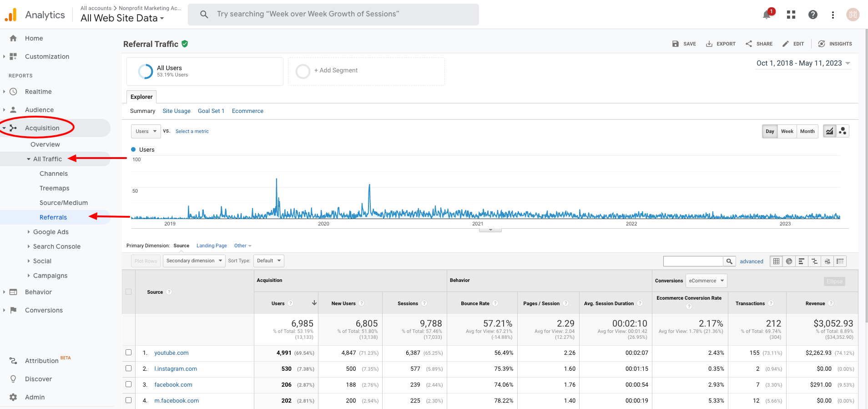Open the notifications bell
The height and width of the screenshot is (409, 868).
click(767, 15)
